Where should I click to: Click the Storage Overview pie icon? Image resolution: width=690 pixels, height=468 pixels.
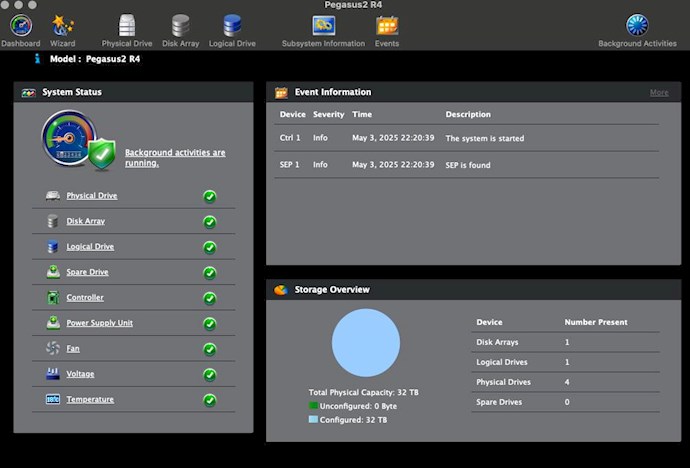click(281, 290)
